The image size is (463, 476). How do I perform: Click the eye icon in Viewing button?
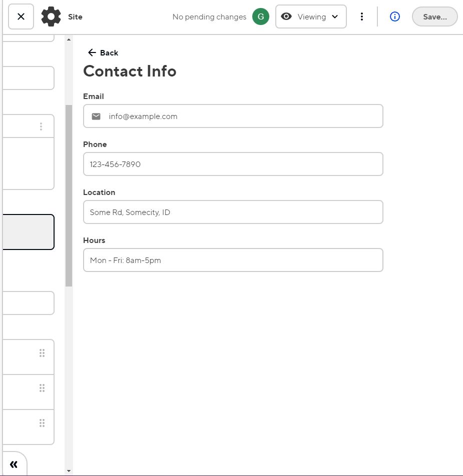pos(286,16)
